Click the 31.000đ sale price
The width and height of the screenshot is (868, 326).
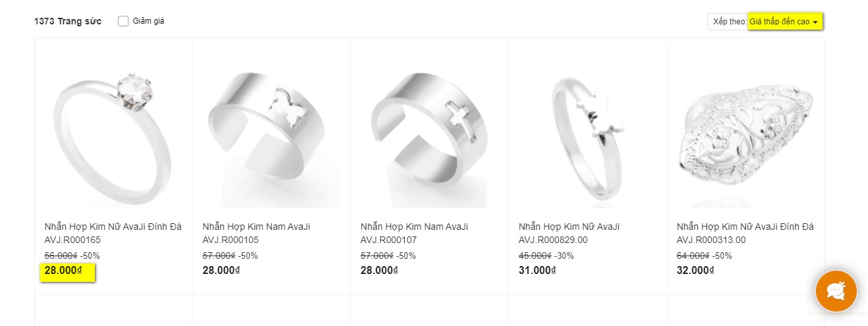[537, 271]
